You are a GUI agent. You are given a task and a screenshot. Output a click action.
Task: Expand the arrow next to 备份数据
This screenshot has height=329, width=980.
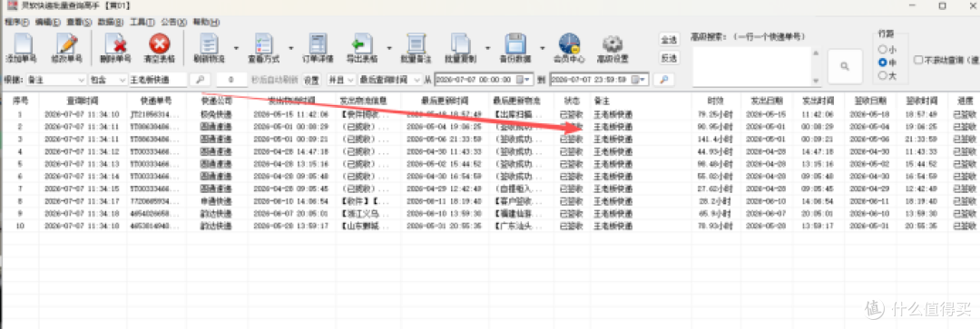542,47
